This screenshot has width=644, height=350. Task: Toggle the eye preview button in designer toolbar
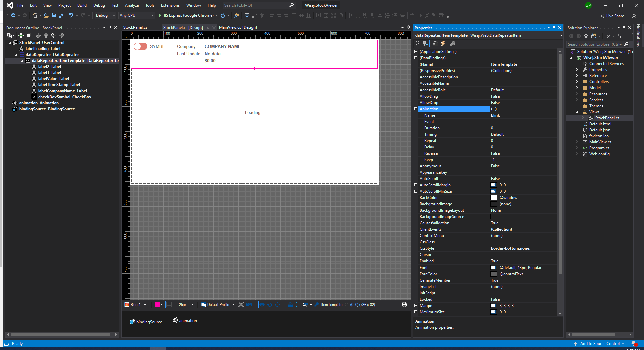[262, 305]
